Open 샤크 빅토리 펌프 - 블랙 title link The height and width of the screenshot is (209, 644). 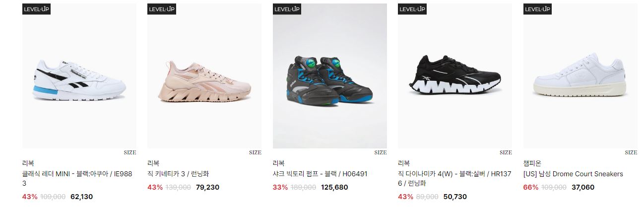[x=320, y=174]
